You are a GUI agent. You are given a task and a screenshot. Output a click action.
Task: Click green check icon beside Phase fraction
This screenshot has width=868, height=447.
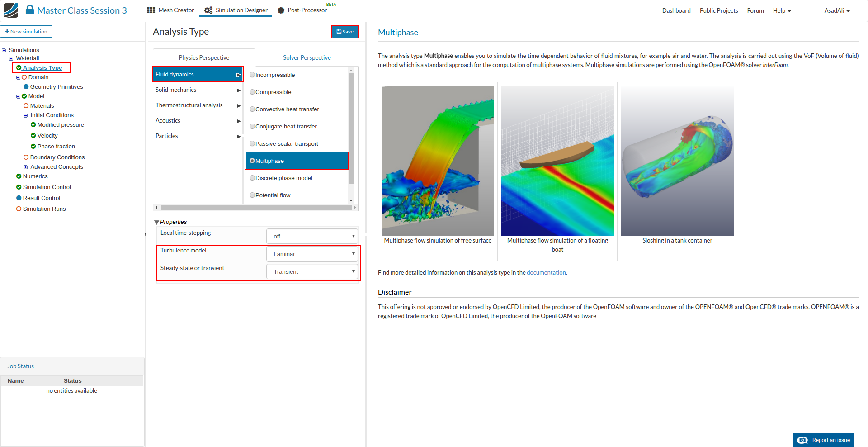pos(33,147)
